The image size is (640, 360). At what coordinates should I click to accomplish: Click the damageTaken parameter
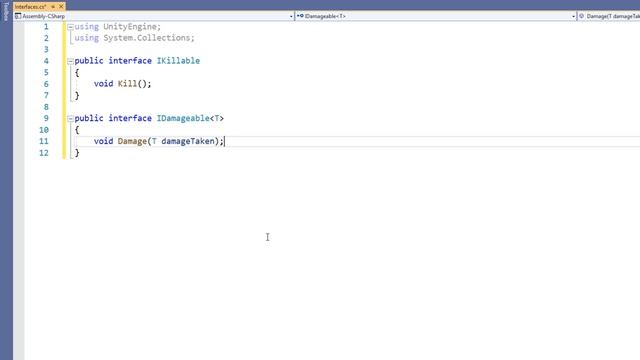188,141
